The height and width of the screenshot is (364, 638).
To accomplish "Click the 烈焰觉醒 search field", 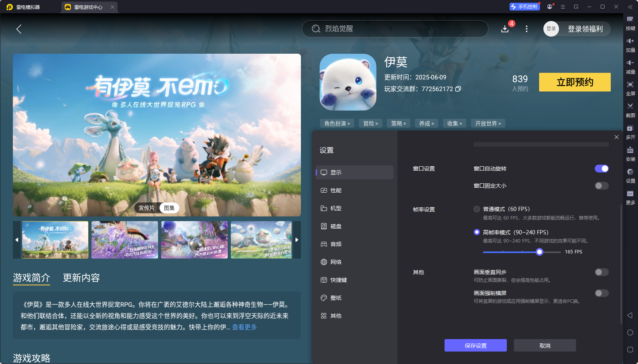I will point(395,29).
